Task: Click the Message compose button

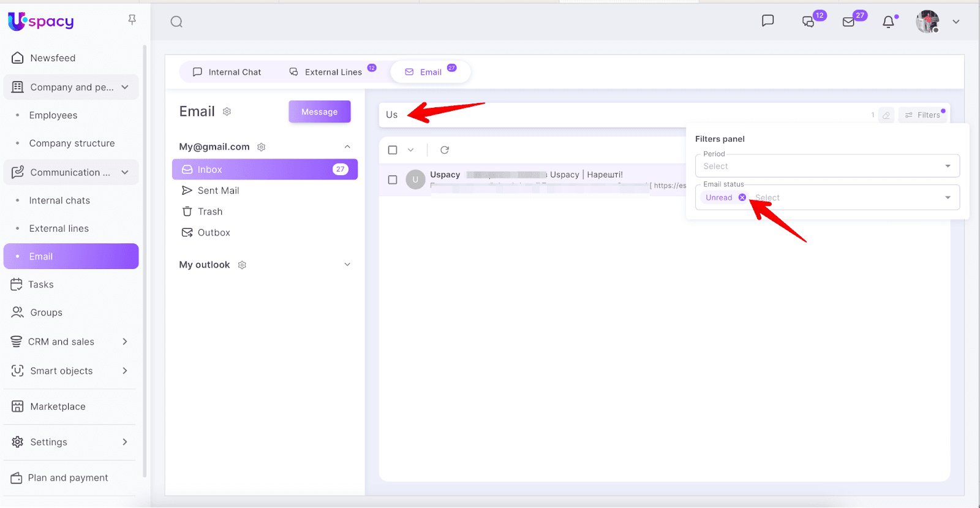Action: tap(320, 112)
